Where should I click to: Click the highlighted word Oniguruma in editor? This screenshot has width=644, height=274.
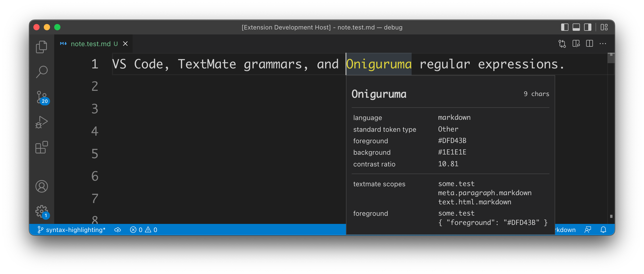(x=379, y=64)
